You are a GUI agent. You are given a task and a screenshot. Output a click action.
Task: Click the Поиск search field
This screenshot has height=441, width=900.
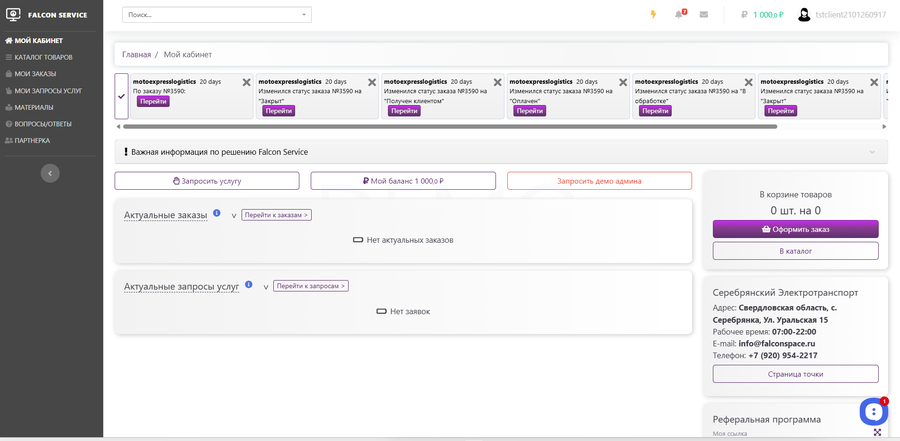pos(210,15)
